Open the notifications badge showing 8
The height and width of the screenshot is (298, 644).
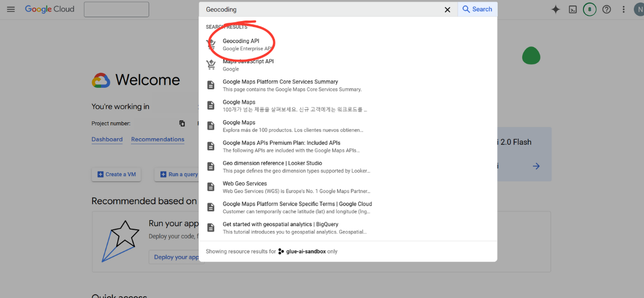click(x=590, y=9)
